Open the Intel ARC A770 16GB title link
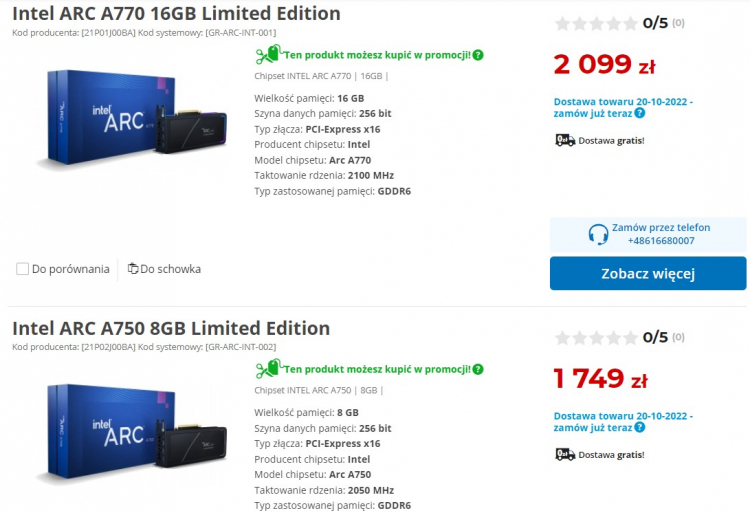 176,14
